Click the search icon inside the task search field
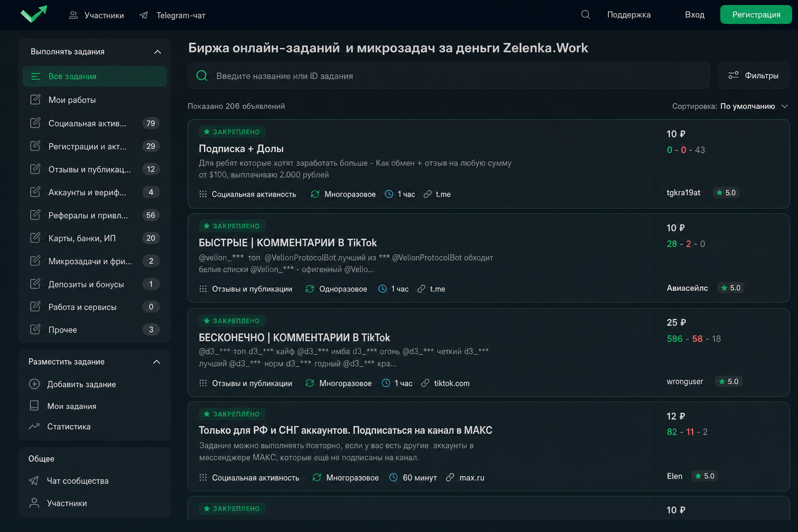 [202, 76]
